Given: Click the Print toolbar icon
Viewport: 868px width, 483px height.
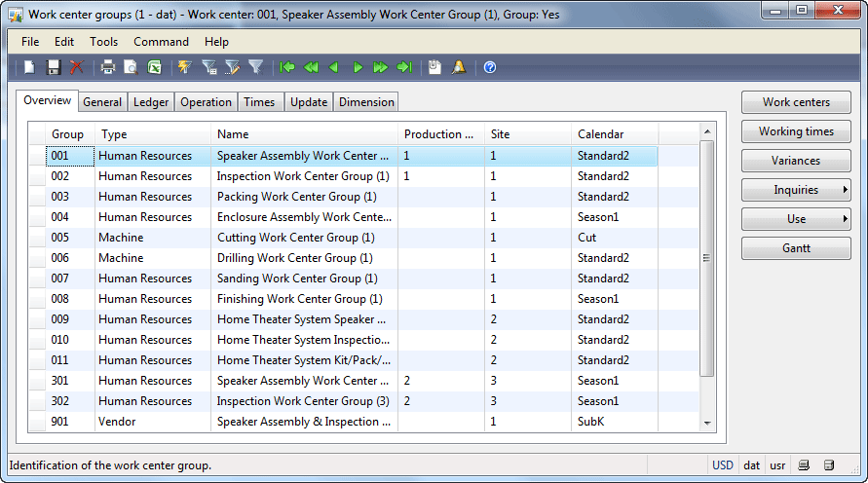Looking at the screenshot, I should point(107,67).
